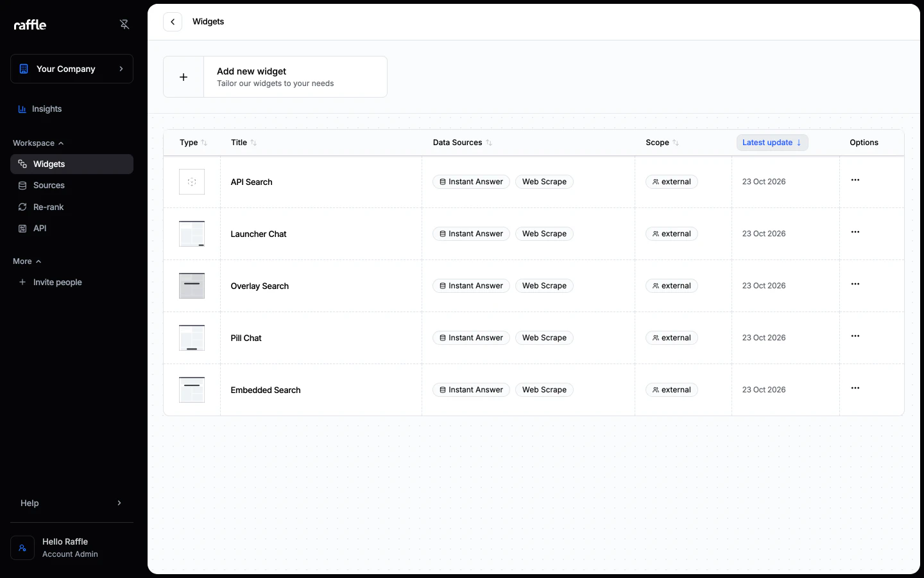The height and width of the screenshot is (578, 924).
Task: Click the Pill Chat type thumbnail
Action: 192,338
